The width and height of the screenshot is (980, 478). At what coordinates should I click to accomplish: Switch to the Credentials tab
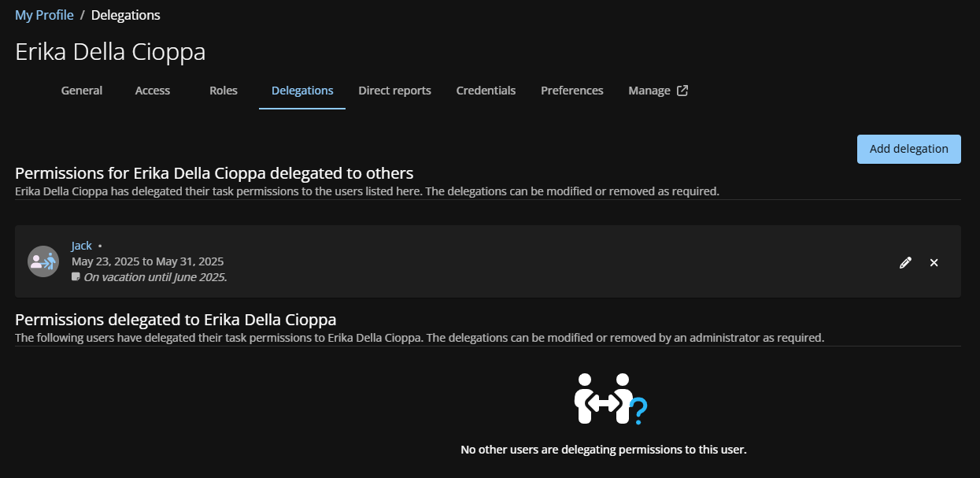(x=486, y=91)
